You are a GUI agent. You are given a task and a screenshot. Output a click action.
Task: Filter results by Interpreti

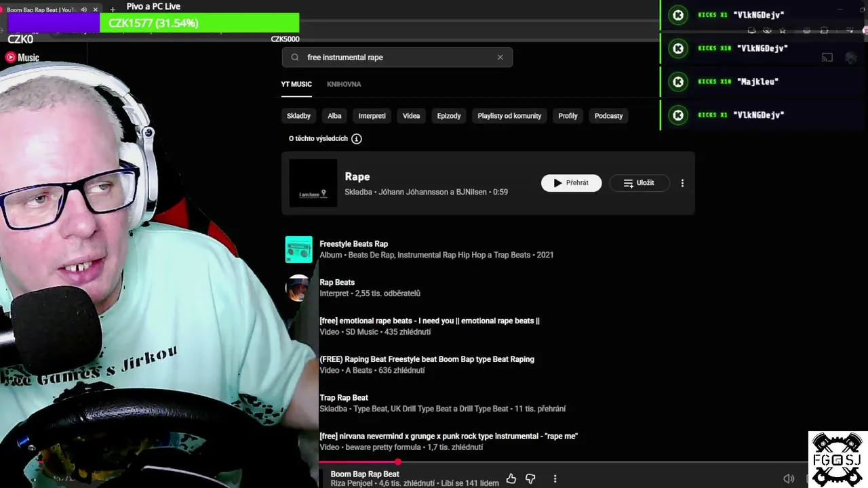(x=372, y=116)
